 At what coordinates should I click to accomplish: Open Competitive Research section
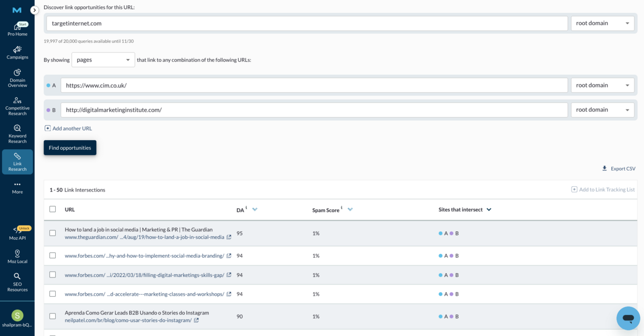point(17,106)
